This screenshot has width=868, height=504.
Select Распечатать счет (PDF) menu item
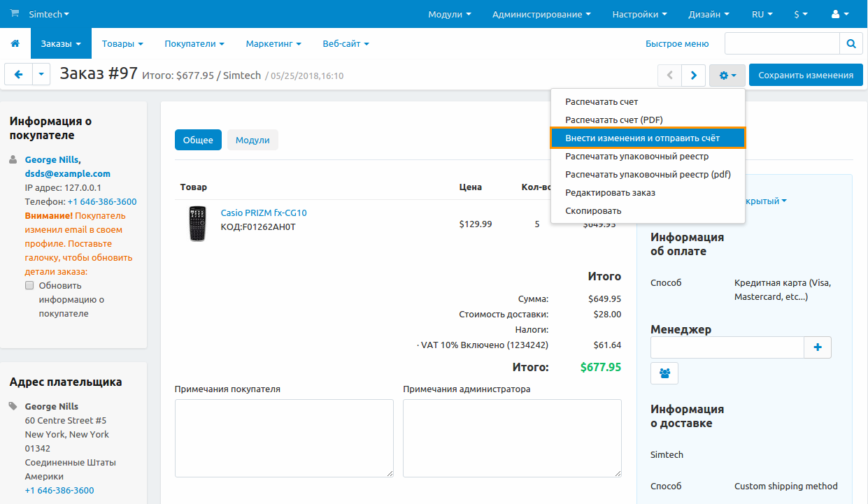pos(613,120)
